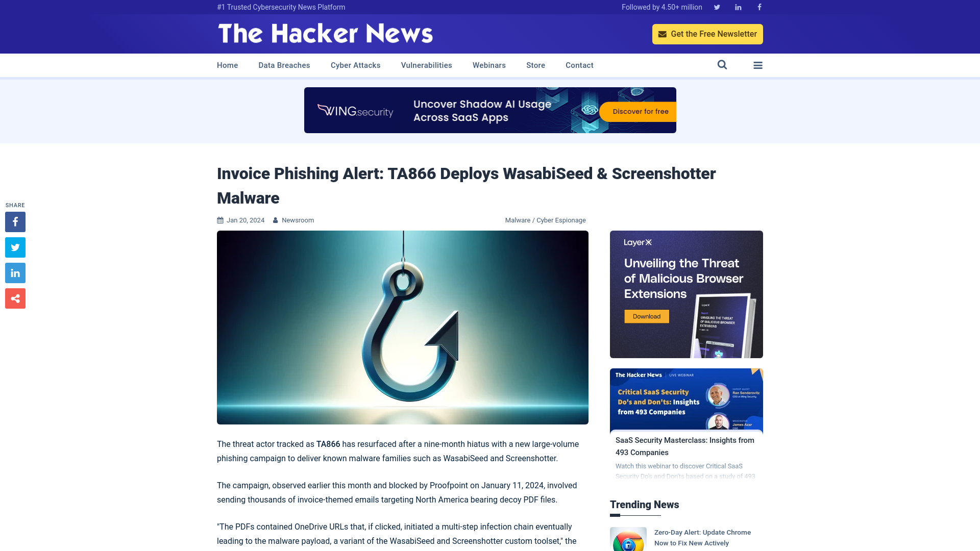Screen dimensions: 980x551
Task: Click the Malware category tag
Action: click(x=518, y=219)
